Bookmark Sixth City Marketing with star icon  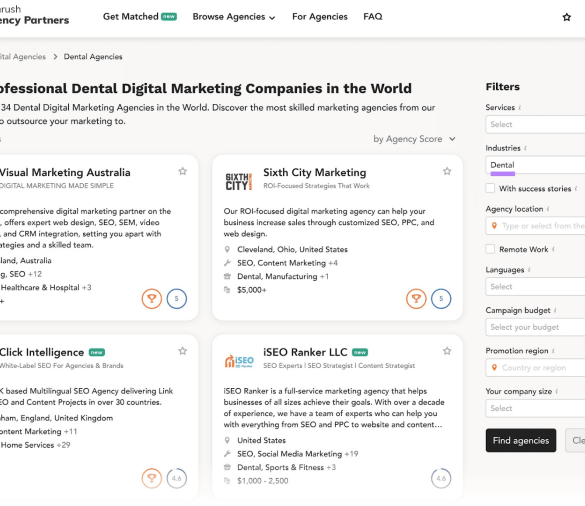(447, 171)
